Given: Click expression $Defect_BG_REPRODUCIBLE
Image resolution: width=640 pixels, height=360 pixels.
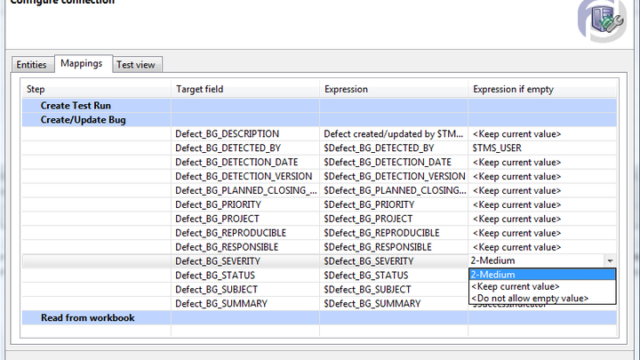Looking at the screenshot, I should [x=382, y=233].
